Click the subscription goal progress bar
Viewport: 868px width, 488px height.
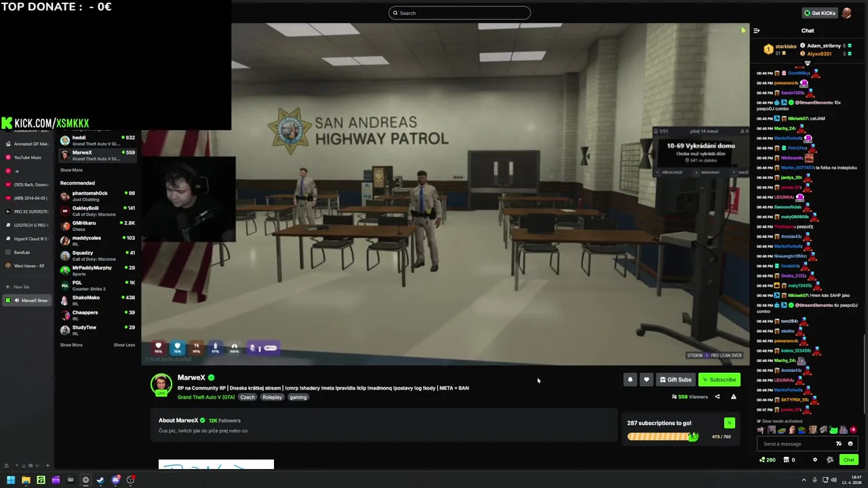[x=663, y=437]
